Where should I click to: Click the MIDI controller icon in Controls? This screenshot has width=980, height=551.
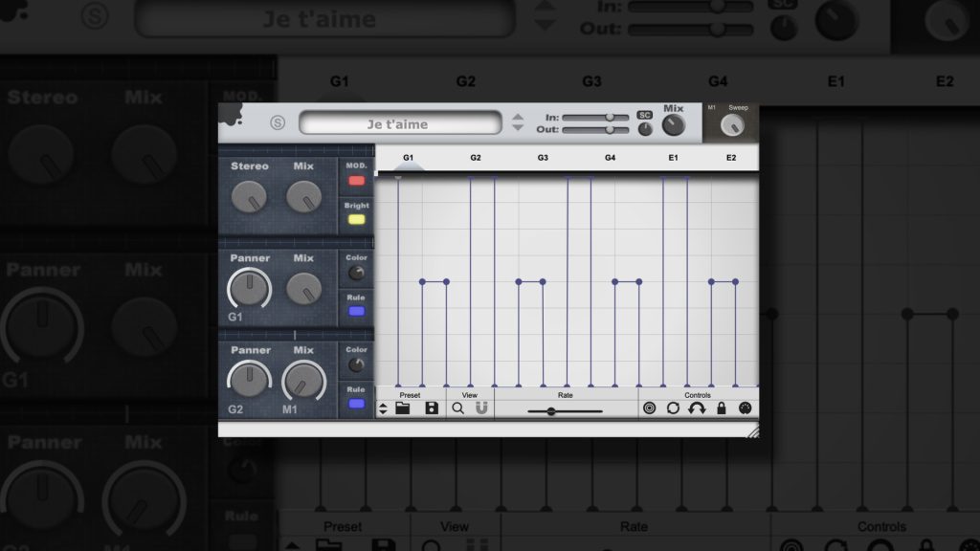(744, 408)
